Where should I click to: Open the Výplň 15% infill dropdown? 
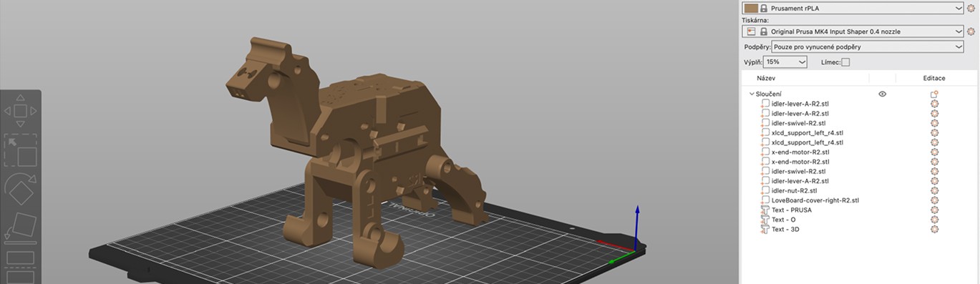tap(785, 62)
